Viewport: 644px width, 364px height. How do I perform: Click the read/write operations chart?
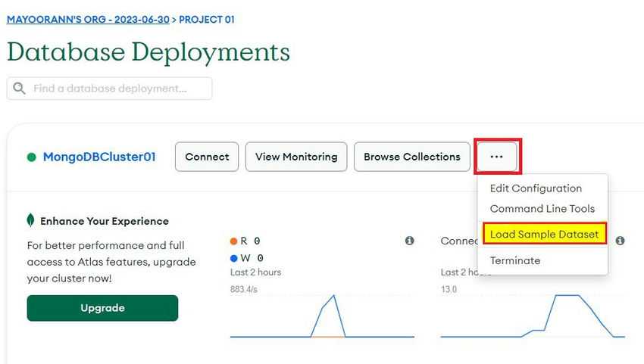coord(322,315)
